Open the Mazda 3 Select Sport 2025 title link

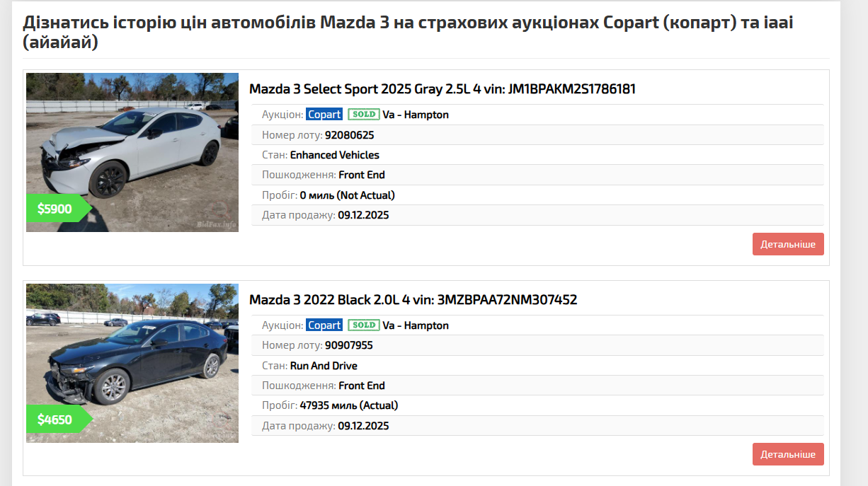442,89
